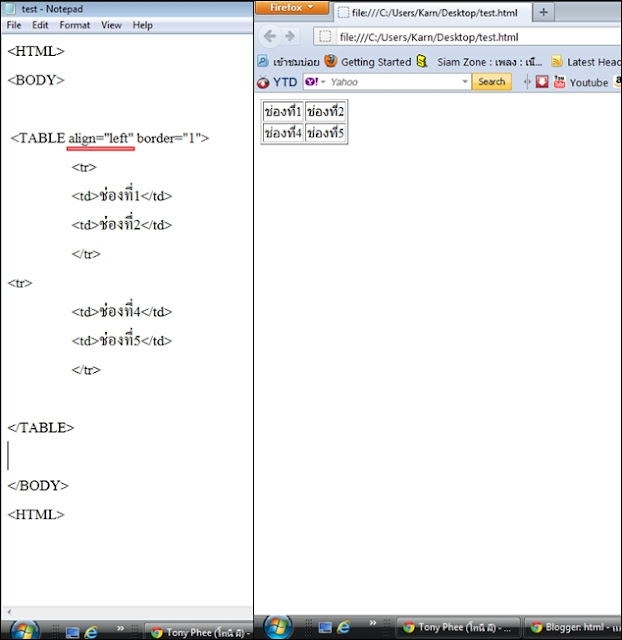Expand the Yahoo search history dropdown arrow
The image size is (622, 640).
pyautogui.click(x=464, y=82)
